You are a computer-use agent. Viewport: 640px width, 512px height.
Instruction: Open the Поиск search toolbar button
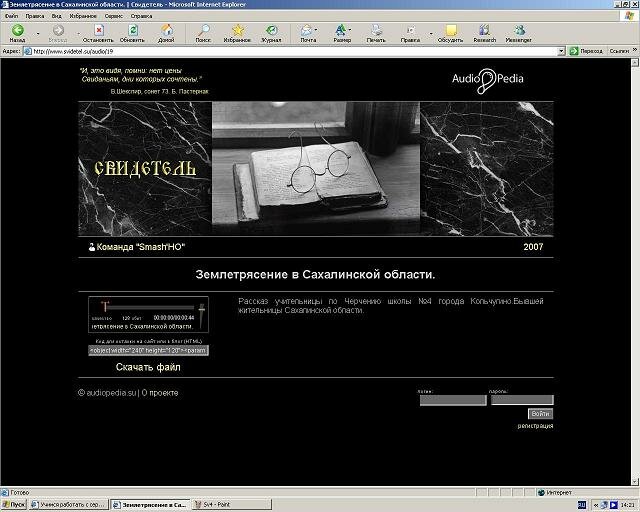pyautogui.click(x=203, y=33)
